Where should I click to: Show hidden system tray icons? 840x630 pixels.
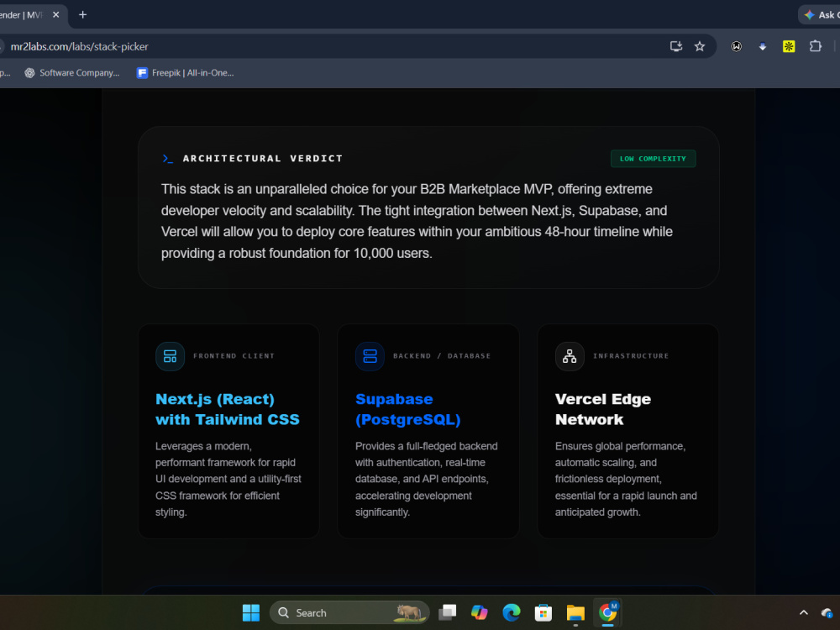click(804, 612)
